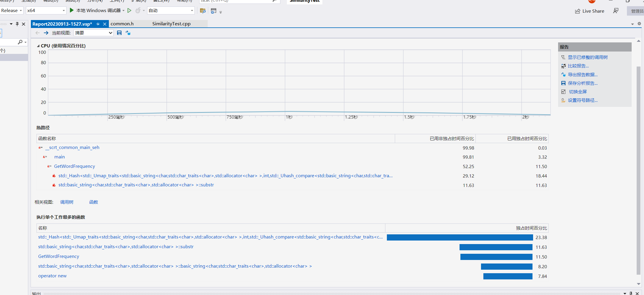
Task: Start without debugging using the outlined play icon
Action: [x=129, y=10]
